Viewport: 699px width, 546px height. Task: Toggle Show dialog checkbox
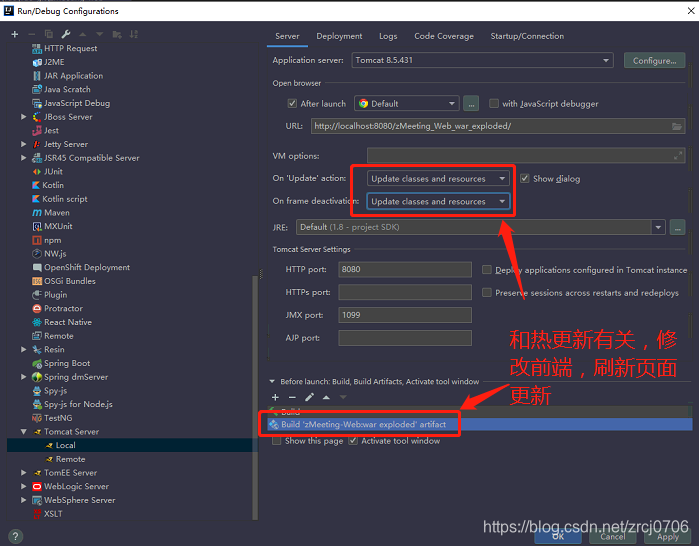(525, 179)
